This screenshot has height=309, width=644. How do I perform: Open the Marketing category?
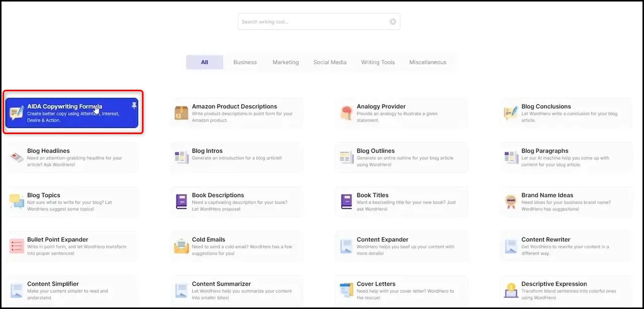[285, 61]
